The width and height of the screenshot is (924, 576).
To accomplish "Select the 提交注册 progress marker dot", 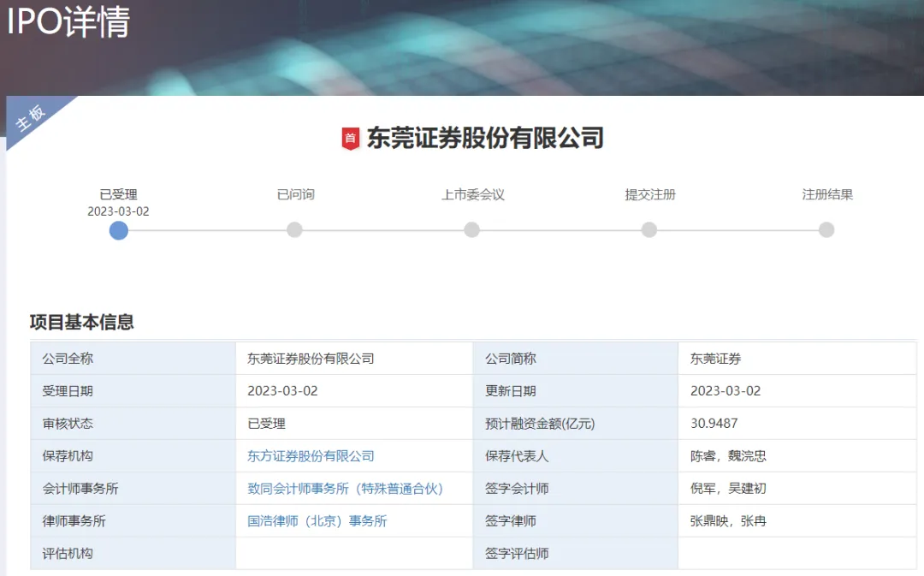I will click(649, 230).
